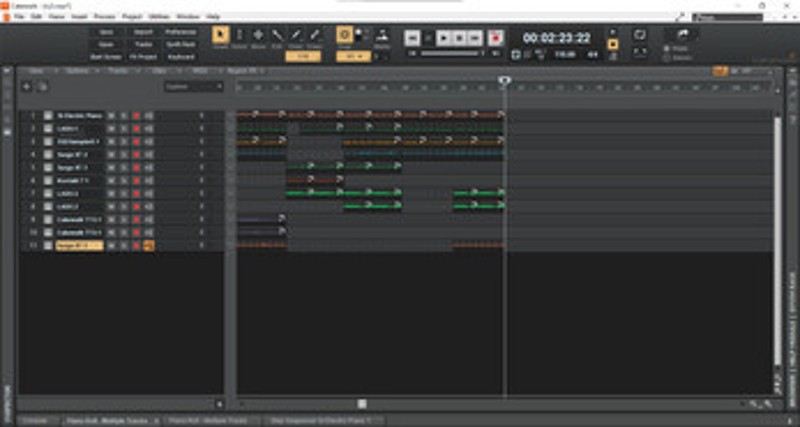
Task: Select the highlighted track 11 name
Action: [x=80, y=245]
